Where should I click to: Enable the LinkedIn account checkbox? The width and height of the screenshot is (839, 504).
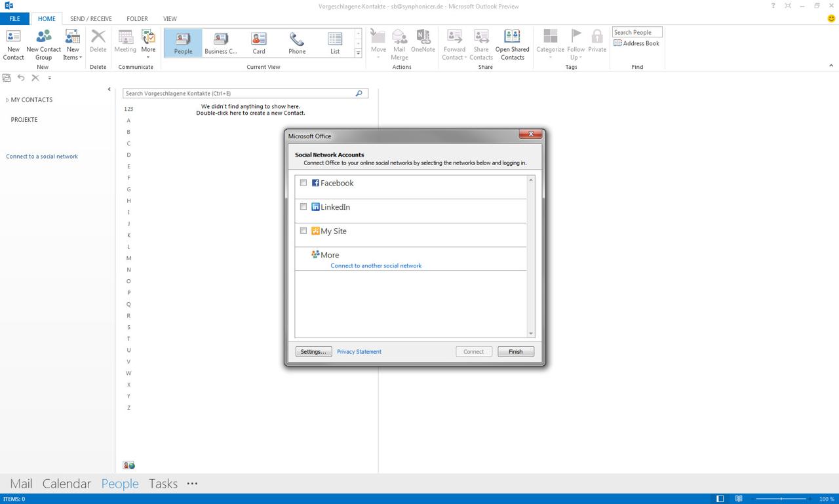click(x=303, y=206)
